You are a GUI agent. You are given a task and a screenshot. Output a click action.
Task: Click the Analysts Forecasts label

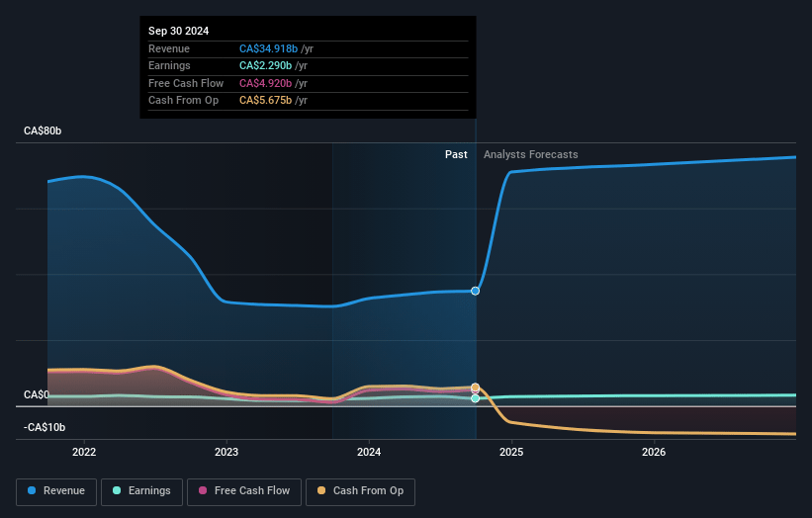coord(531,154)
